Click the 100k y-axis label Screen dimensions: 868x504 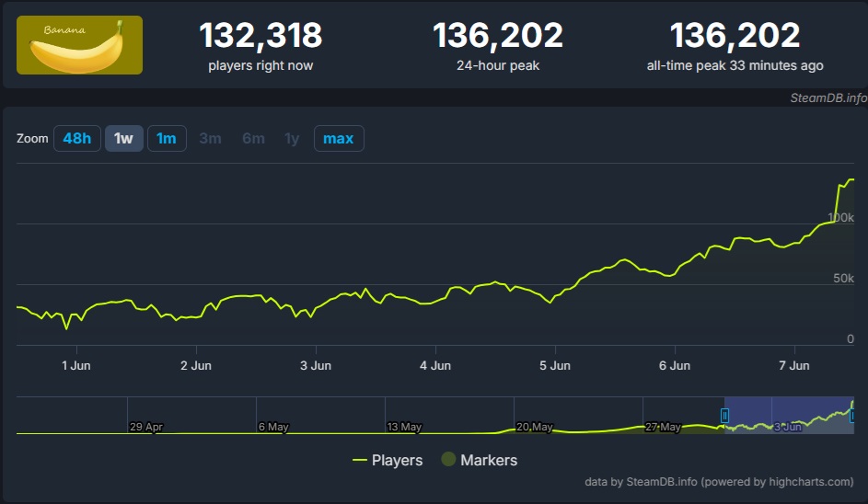pyautogui.click(x=840, y=217)
